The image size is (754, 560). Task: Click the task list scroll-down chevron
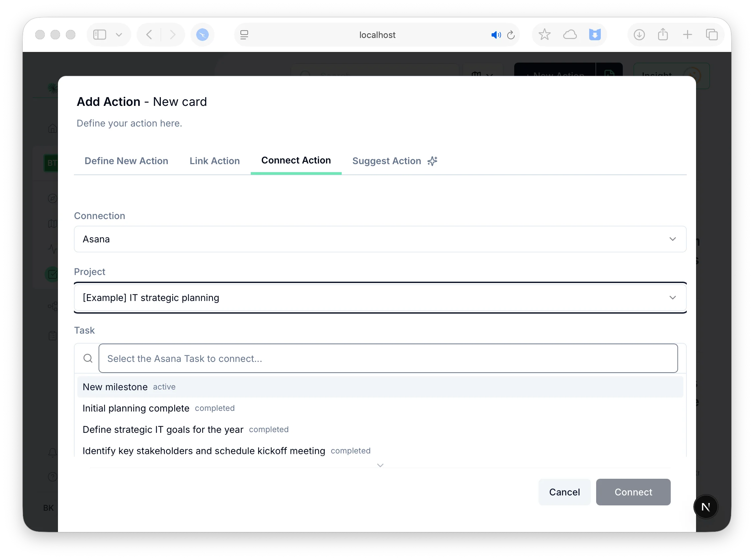(x=380, y=465)
